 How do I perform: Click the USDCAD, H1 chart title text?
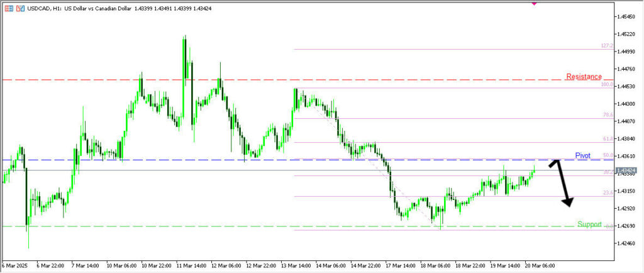coord(42,8)
